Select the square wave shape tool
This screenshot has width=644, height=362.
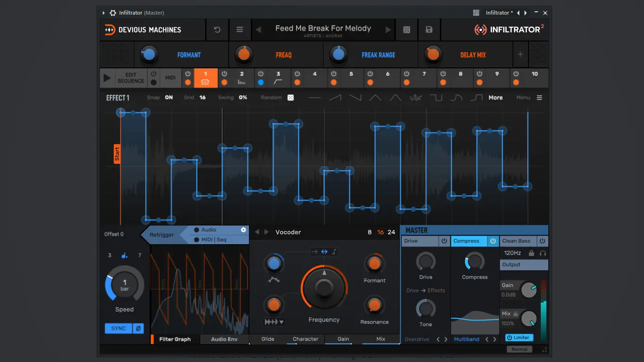[x=437, y=98]
